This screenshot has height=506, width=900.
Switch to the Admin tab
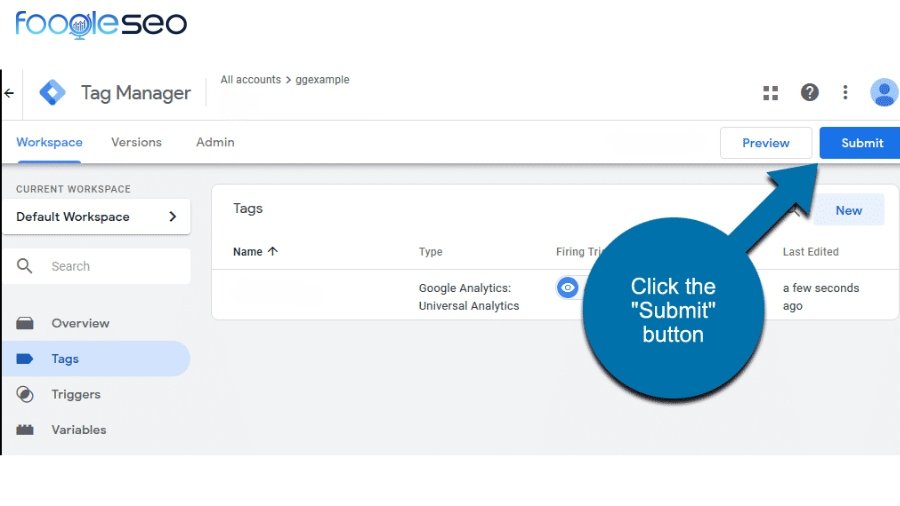[215, 142]
